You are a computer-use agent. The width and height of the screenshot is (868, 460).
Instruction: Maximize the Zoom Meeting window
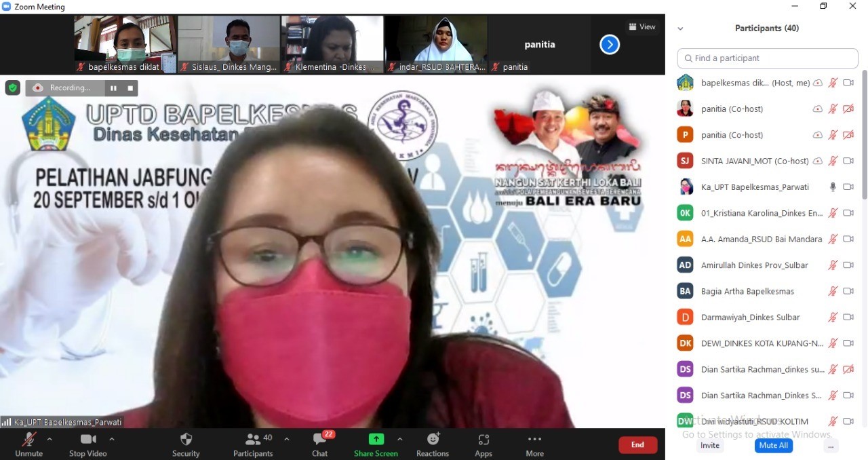coord(823,6)
